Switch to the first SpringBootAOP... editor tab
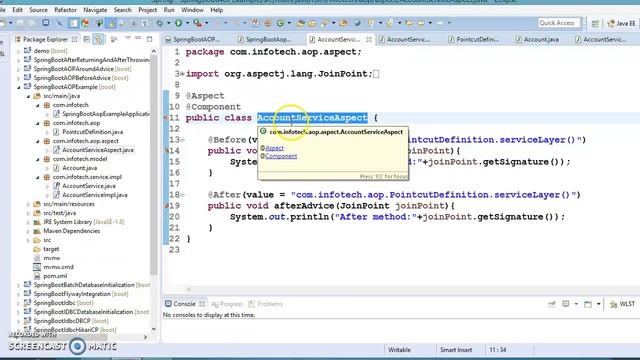This screenshot has height=360, width=640. (193, 39)
